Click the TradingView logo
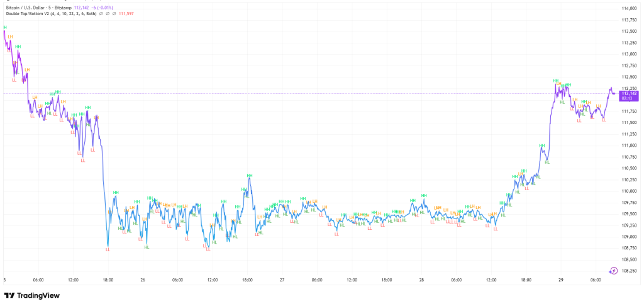Viewport: 644px width, 306px height. coord(31,296)
